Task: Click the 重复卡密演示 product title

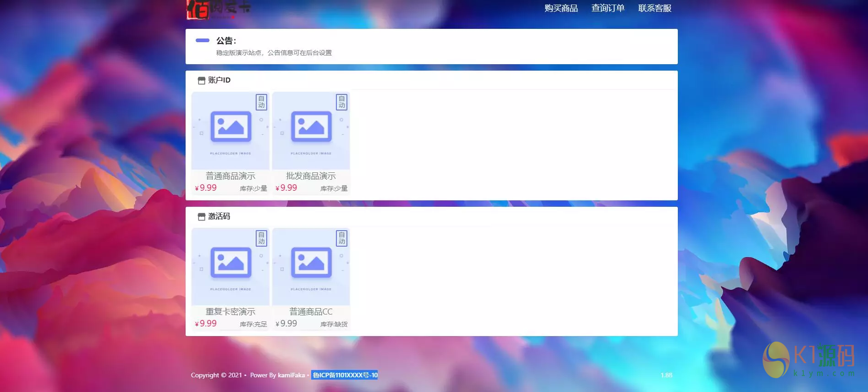Action: [231, 312]
